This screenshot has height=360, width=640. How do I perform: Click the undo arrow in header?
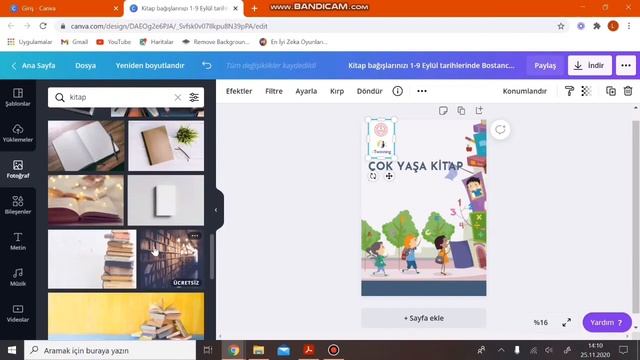click(x=207, y=65)
